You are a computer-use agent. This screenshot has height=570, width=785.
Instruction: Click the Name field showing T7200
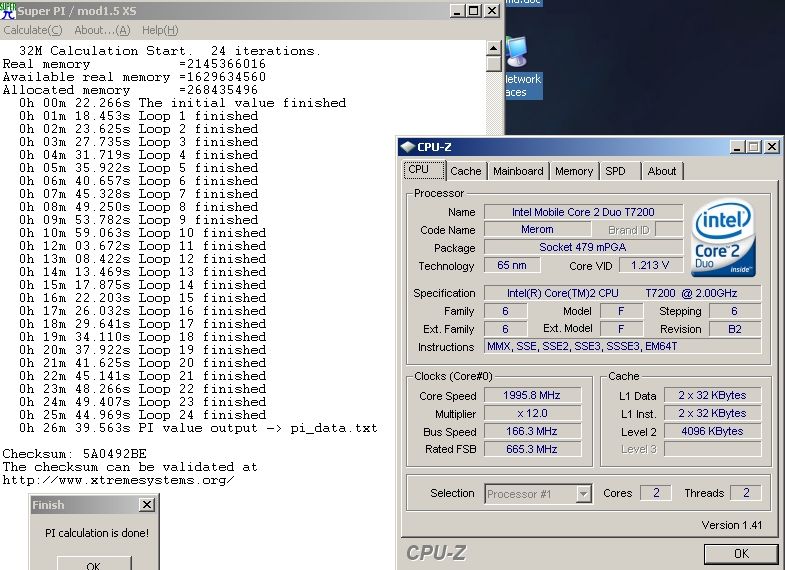point(583,212)
